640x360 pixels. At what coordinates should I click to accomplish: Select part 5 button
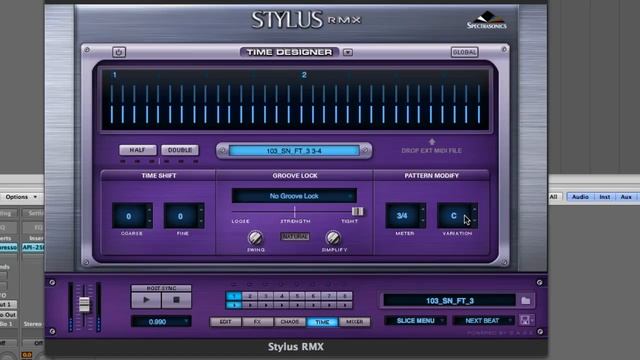pyautogui.click(x=297, y=296)
